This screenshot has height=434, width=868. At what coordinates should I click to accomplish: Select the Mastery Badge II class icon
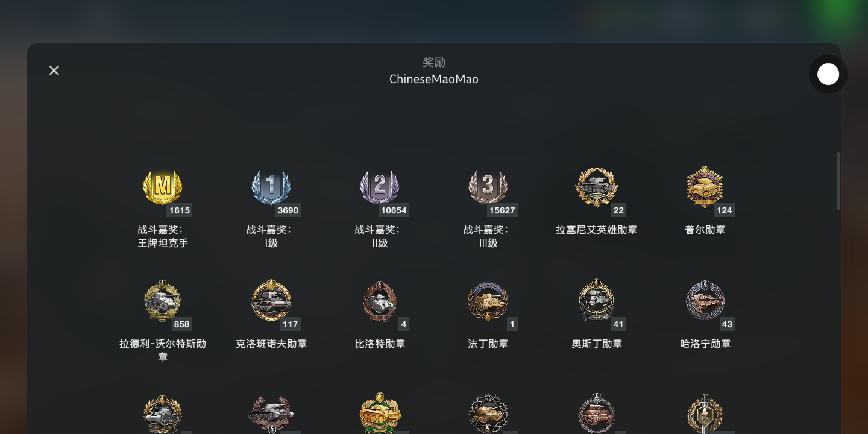pyautogui.click(x=380, y=187)
